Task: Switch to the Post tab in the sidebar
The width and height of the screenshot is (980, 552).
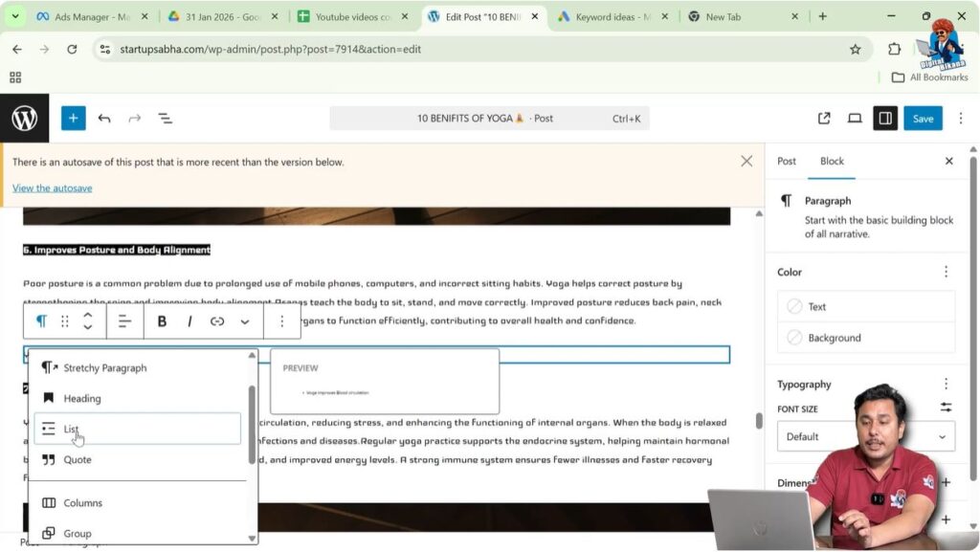Action: (786, 161)
